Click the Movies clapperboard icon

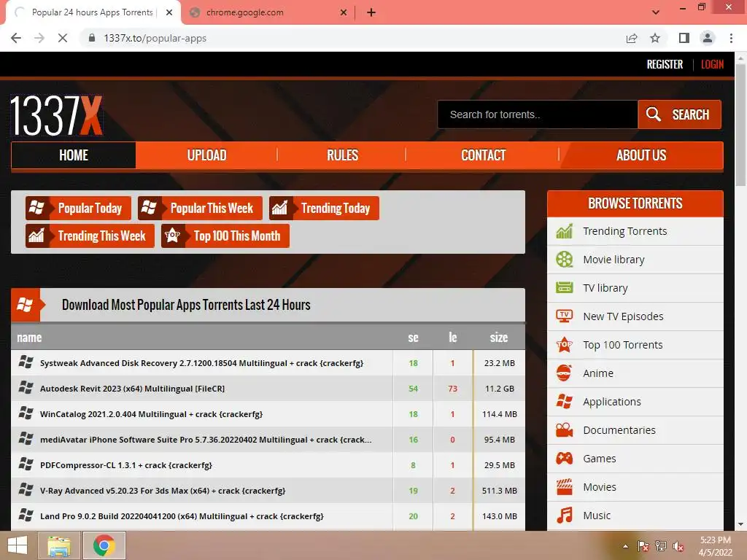(564, 486)
